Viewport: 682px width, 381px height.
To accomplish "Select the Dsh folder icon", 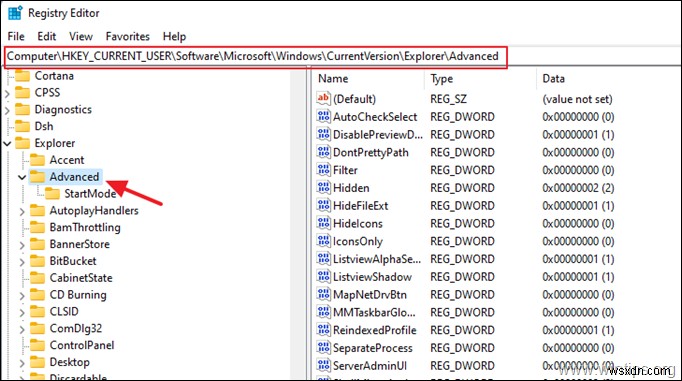I will click(23, 127).
